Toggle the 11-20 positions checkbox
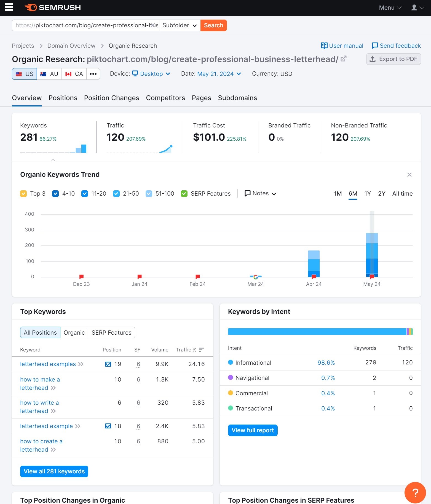 85,194
